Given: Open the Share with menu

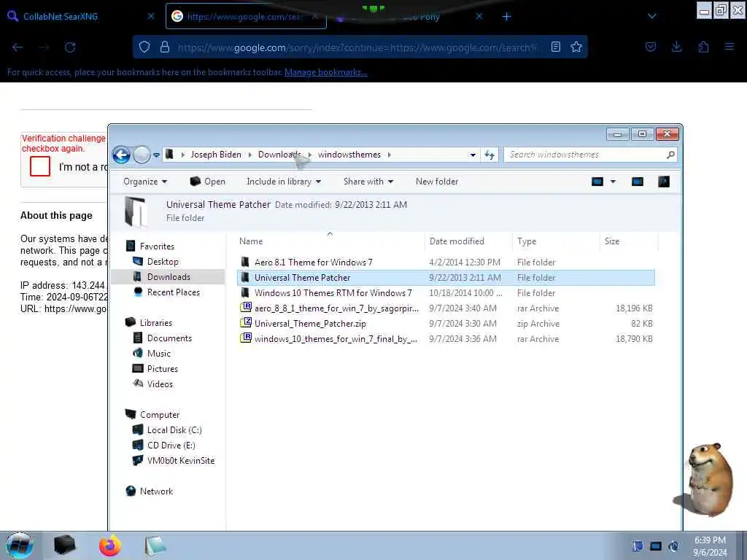Looking at the screenshot, I should tap(368, 182).
